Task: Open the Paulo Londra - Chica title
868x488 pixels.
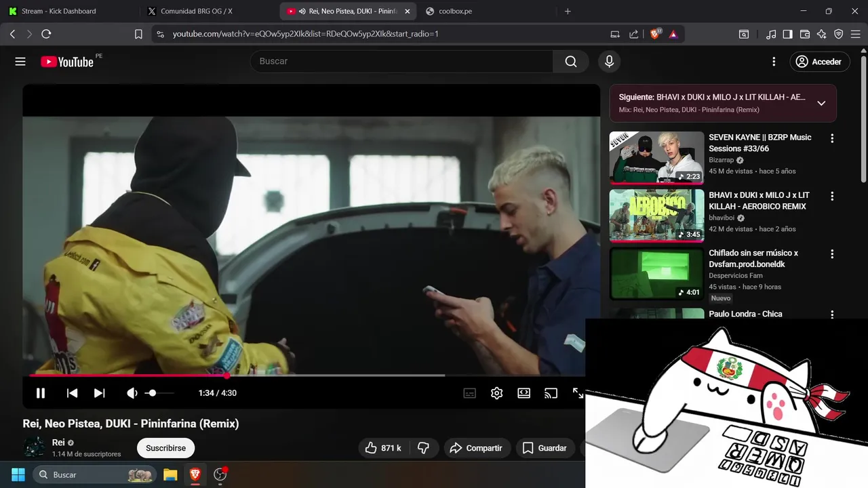Action: coord(745,314)
